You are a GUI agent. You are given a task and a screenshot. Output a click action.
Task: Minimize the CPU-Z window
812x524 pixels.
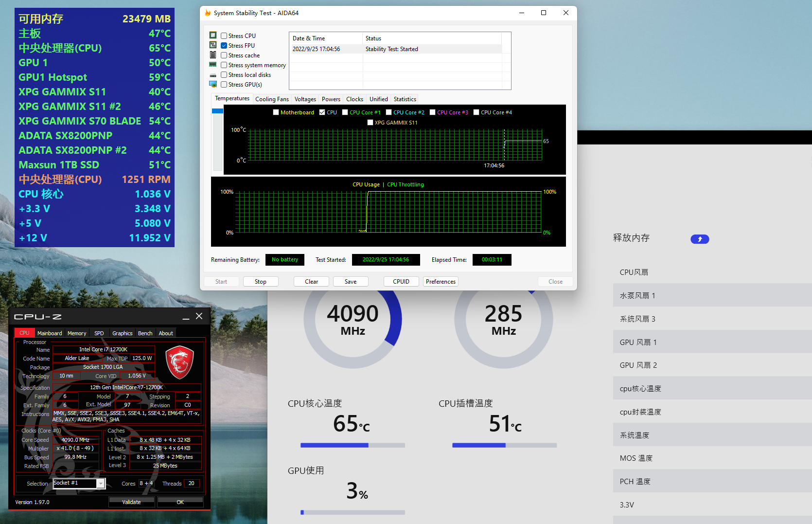(x=186, y=317)
